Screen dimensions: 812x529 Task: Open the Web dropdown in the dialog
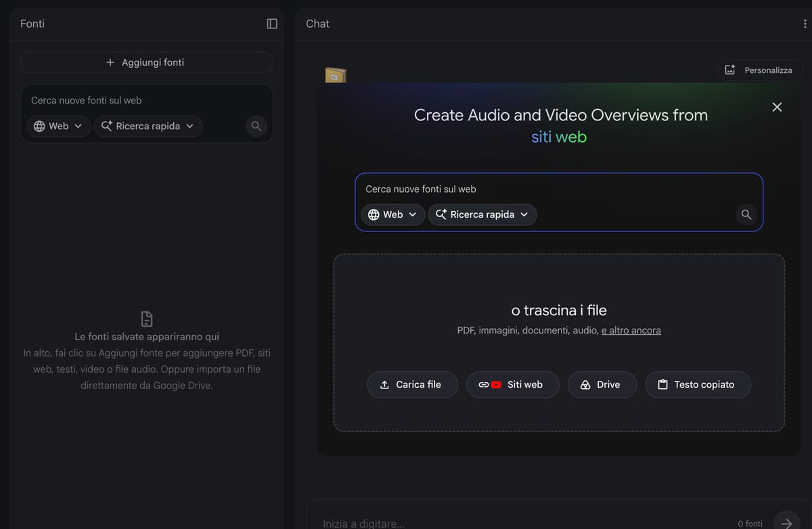(392, 214)
